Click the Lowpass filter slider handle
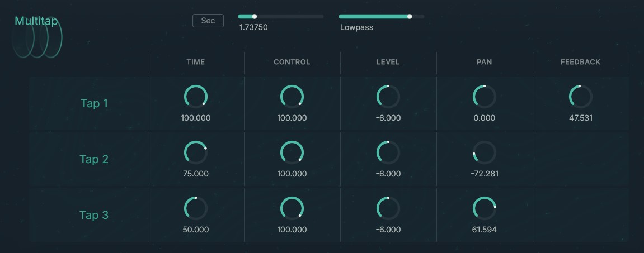 pyautogui.click(x=410, y=17)
